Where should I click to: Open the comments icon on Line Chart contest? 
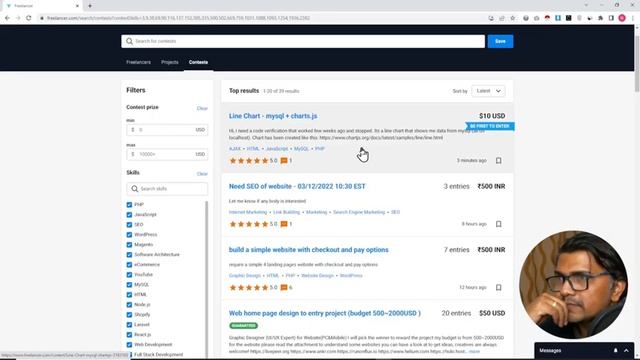pos(284,161)
